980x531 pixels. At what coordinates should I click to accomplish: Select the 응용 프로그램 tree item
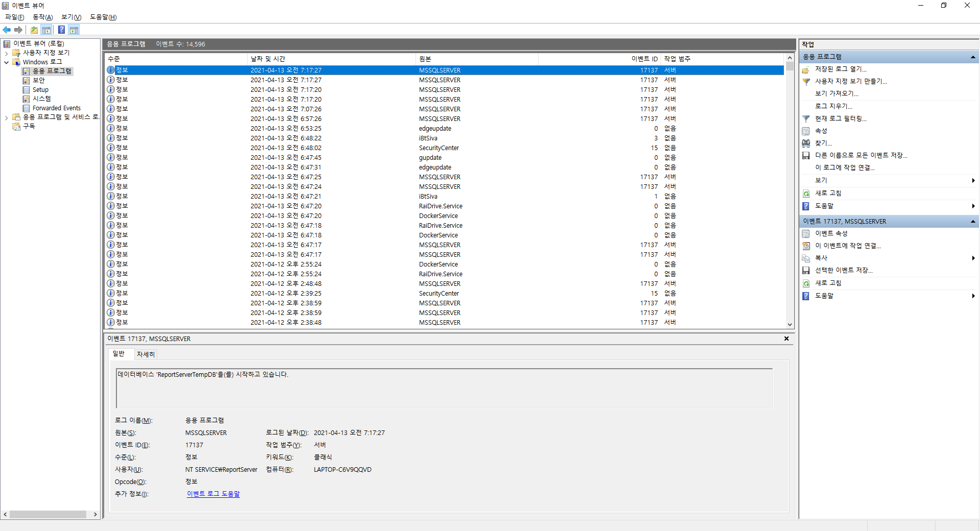[52, 71]
